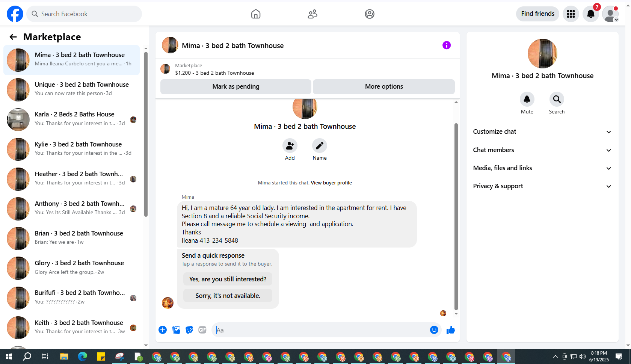Screen dimensions: 631x364
Task: Go to the Home feed icon
Action: tap(256, 14)
